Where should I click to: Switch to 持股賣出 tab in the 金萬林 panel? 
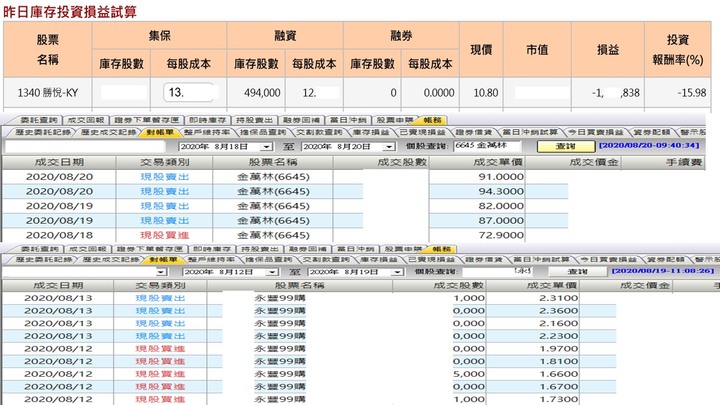pyautogui.click(x=254, y=120)
